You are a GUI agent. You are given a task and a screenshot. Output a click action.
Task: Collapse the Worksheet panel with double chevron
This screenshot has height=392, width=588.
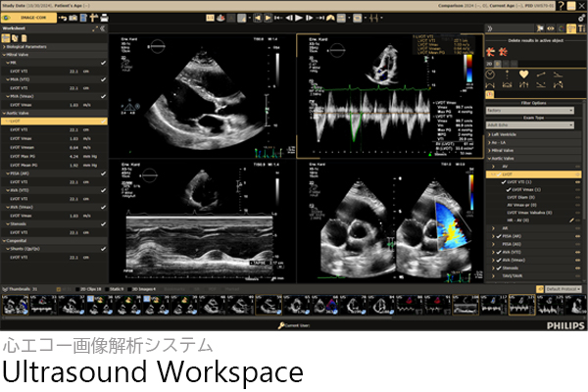pos(103,28)
